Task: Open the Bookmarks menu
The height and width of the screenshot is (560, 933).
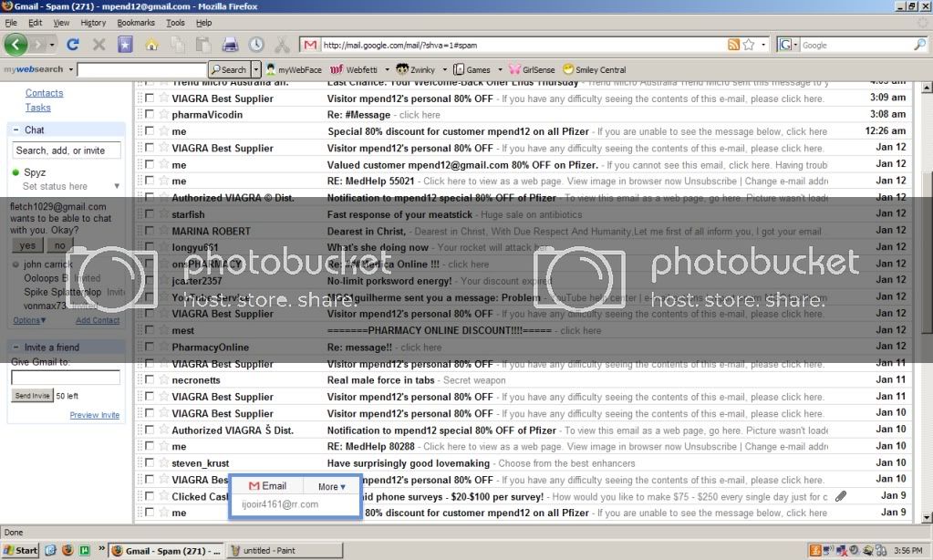Action: click(136, 23)
